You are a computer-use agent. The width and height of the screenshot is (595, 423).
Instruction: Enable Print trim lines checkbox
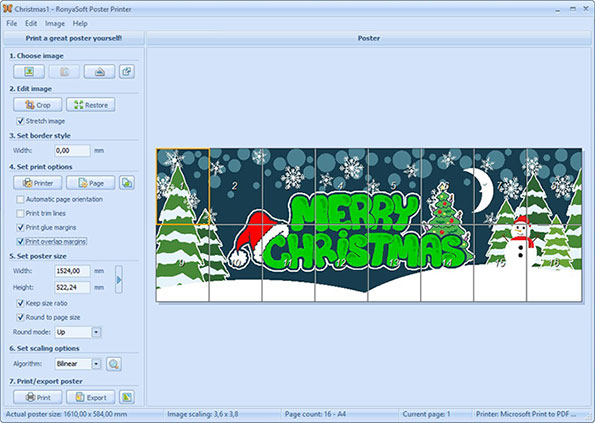pyautogui.click(x=20, y=213)
